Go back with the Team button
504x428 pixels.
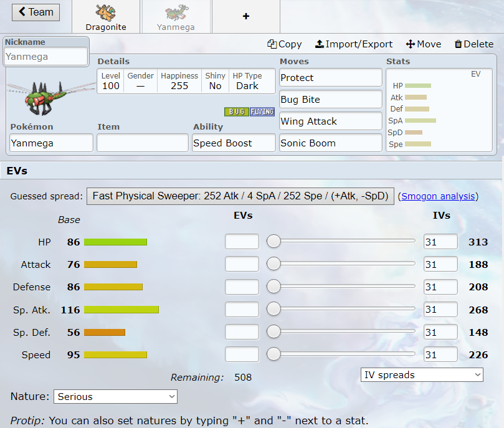point(36,12)
